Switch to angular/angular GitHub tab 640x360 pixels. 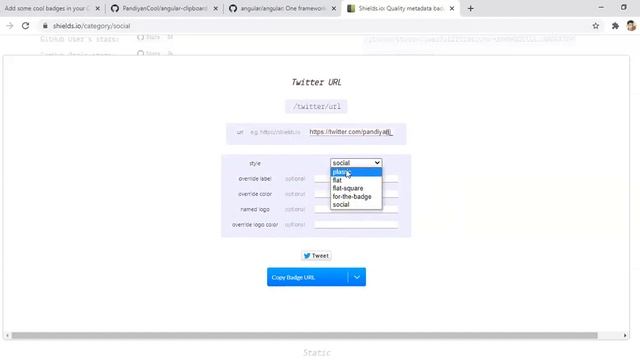[x=282, y=8]
